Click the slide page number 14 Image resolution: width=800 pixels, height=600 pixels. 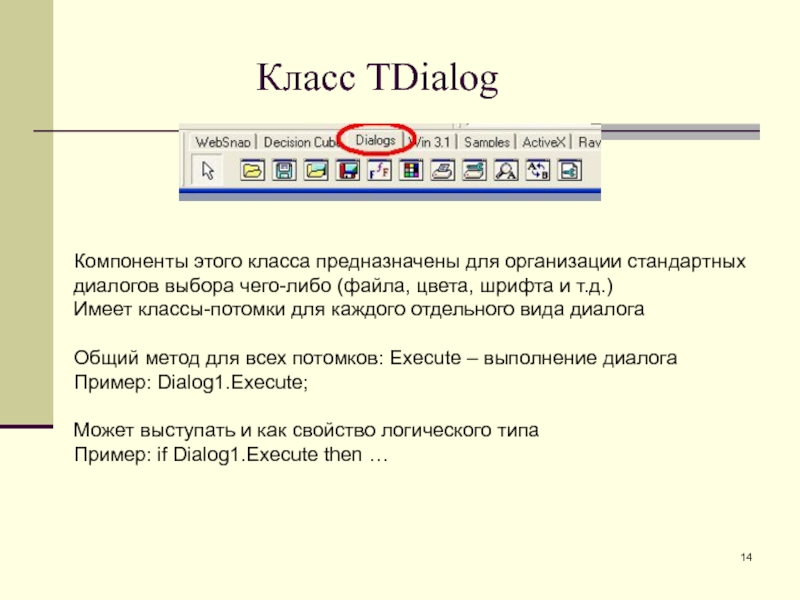746,557
